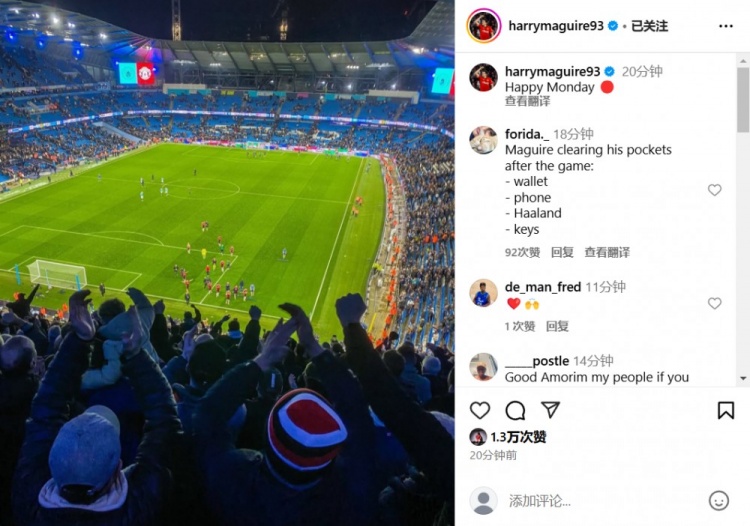The width and height of the screenshot is (750, 526).
Task: Save post with the bookmark icon
Action: pos(726,410)
